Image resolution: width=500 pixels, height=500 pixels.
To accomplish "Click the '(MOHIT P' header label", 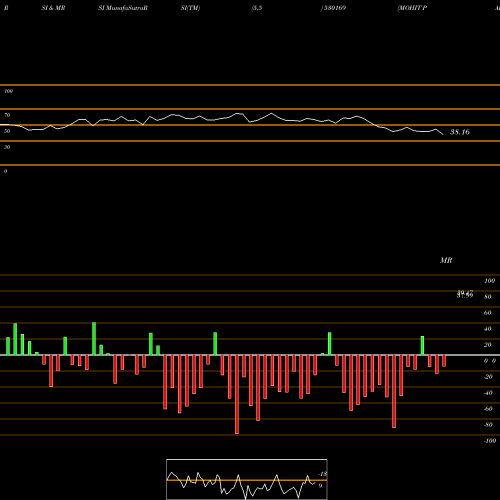I will 412,8.
